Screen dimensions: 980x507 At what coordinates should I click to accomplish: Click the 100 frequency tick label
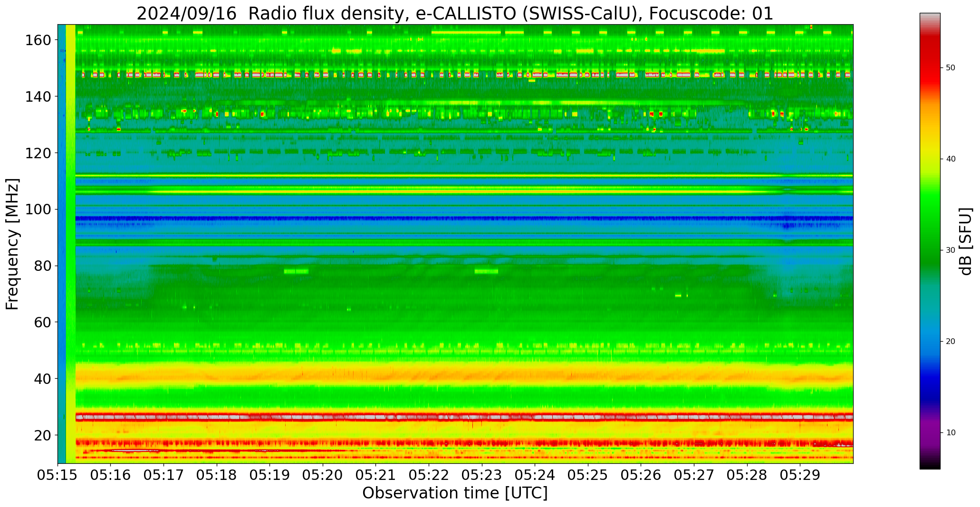[x=38, y=210]
